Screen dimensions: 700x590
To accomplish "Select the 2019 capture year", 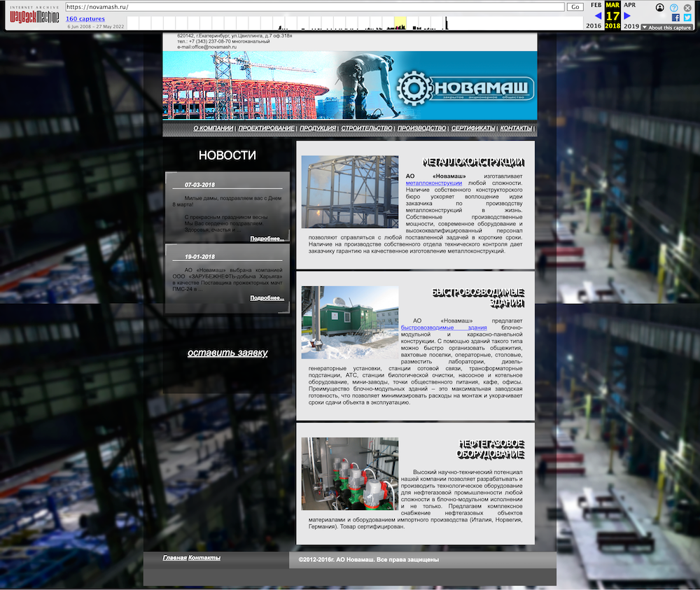I will coord(631,26).
